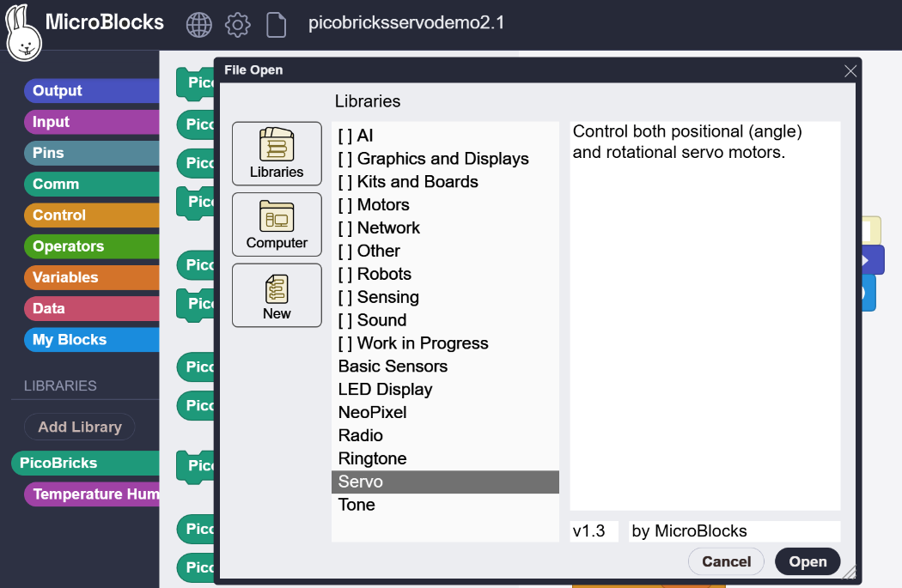The image size is (902, 588).
Task: Expand the Robots library folder
Action: 445,274
